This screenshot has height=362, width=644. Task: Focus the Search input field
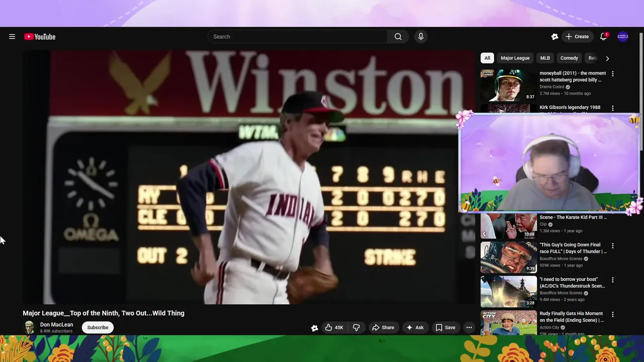click(x=297, y=37)
